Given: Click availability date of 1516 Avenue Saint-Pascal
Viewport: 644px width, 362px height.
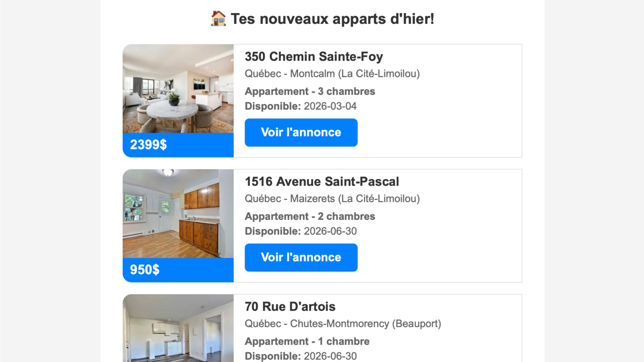Looking at the screenshot, I should click(330, 231).
